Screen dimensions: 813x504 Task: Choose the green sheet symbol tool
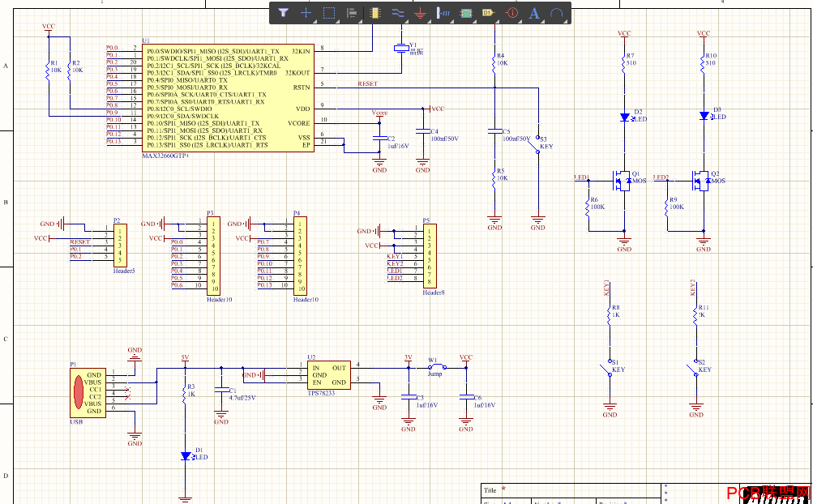tap(466, 13)
